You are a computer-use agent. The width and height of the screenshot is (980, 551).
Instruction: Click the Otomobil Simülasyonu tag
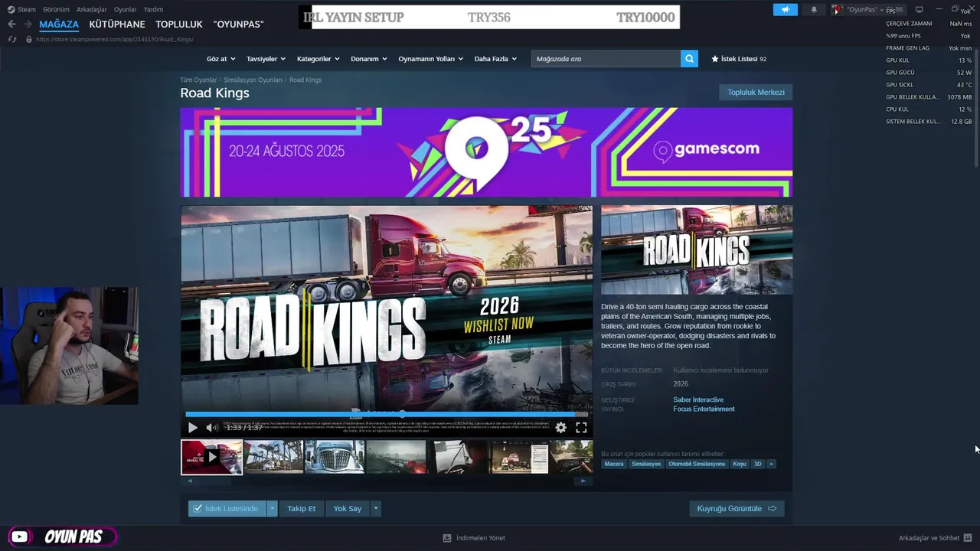(x=697, y=464)
